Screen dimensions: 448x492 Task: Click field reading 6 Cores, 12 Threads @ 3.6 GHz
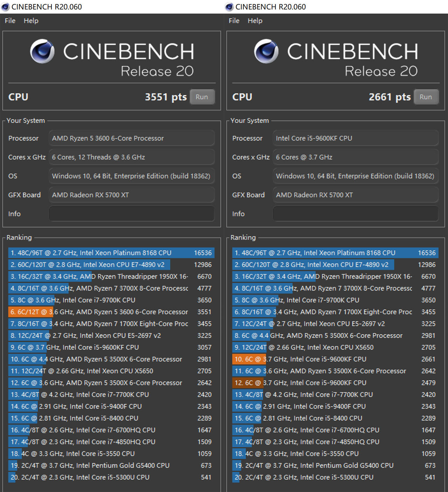(131, 157)
